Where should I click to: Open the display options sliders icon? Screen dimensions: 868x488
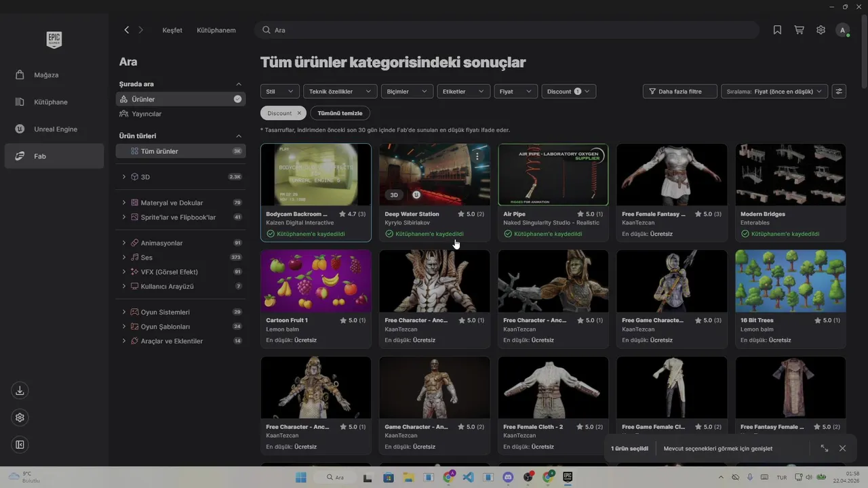coord(839,91)
